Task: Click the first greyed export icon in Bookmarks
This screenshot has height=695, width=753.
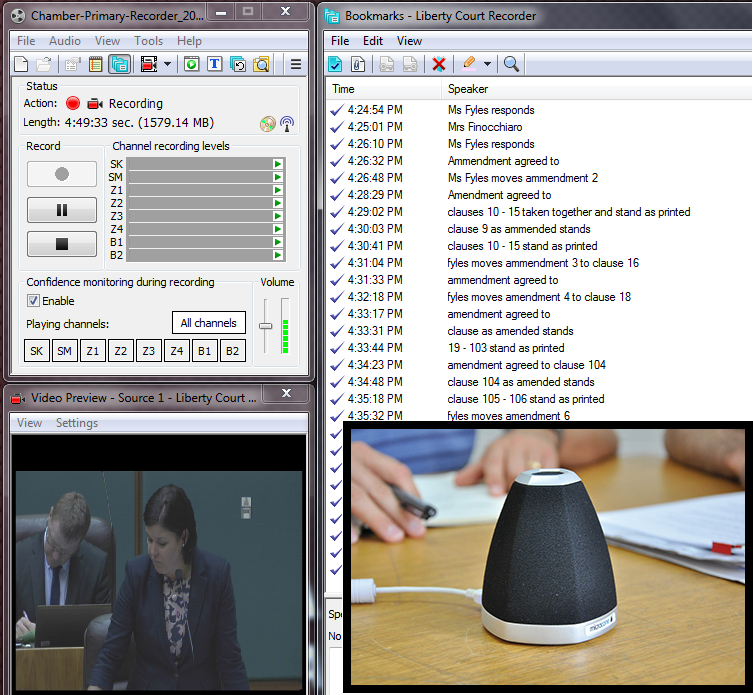Action: coord(387,63)
